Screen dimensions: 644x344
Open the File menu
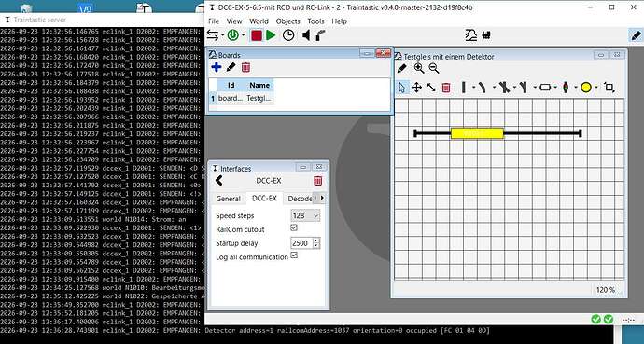click(214, 21)
